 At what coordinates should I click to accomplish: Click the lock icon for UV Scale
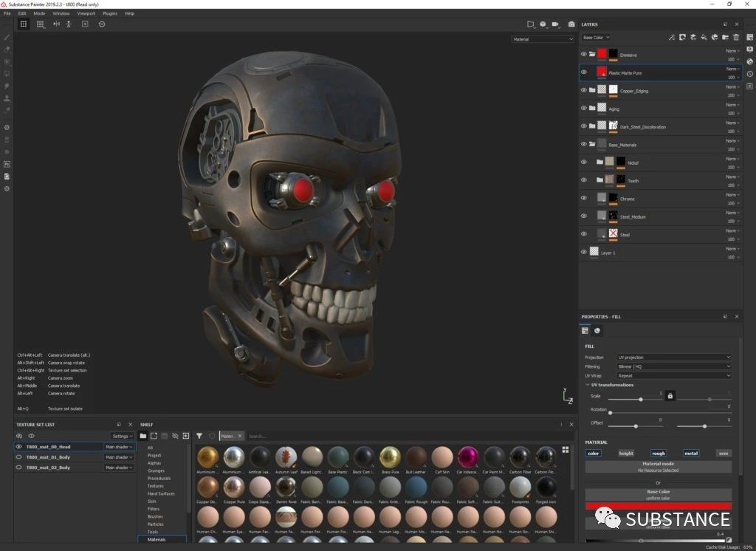click(x=670, y=396)
